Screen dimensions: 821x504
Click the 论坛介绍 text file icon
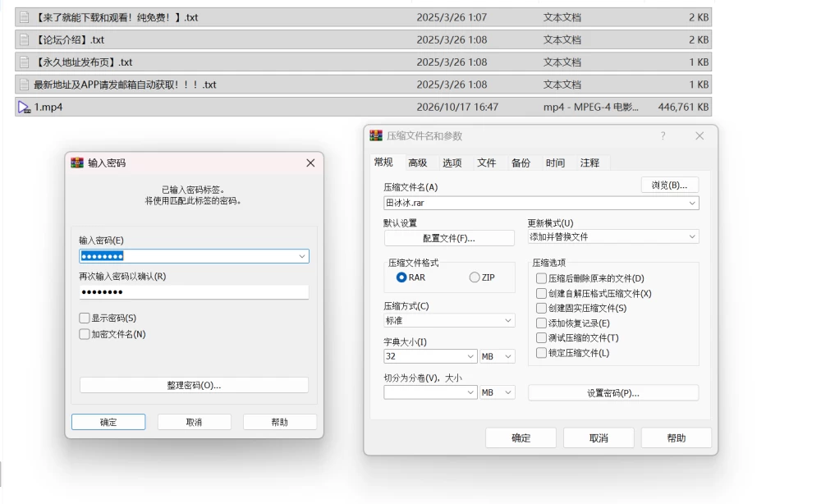(x=24, y=39)
